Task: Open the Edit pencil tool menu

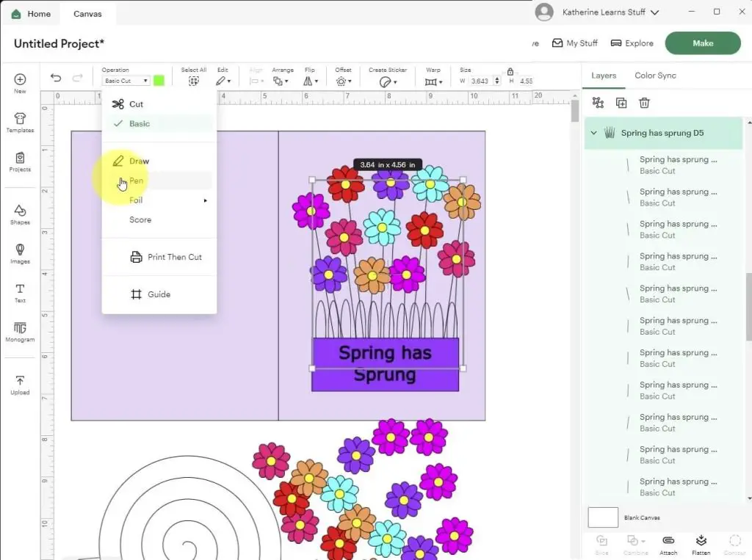Action: click(x=223, y=81)
